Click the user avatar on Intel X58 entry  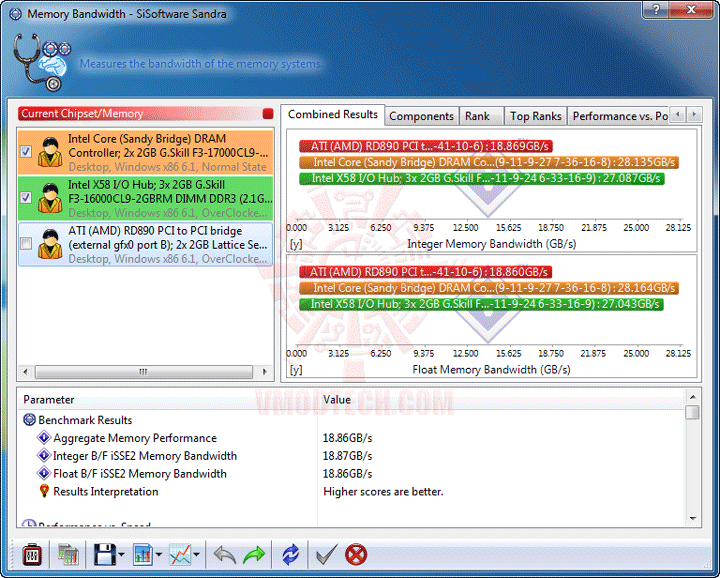click(x=50, y=198)
